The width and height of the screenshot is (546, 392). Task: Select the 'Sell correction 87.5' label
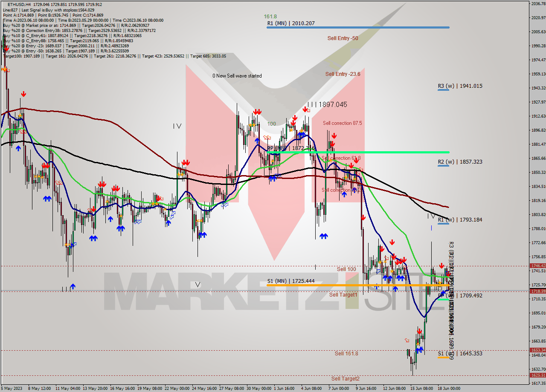342,123
